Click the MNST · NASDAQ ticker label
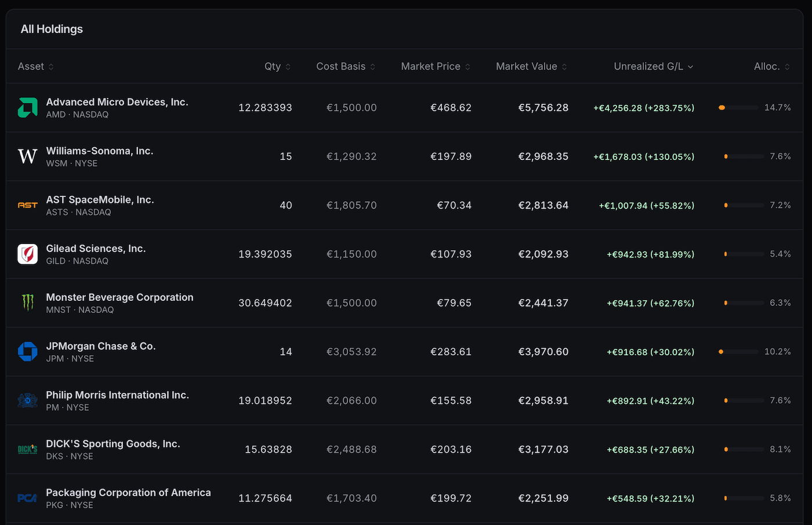812x525 pixels. click(80, 310)
